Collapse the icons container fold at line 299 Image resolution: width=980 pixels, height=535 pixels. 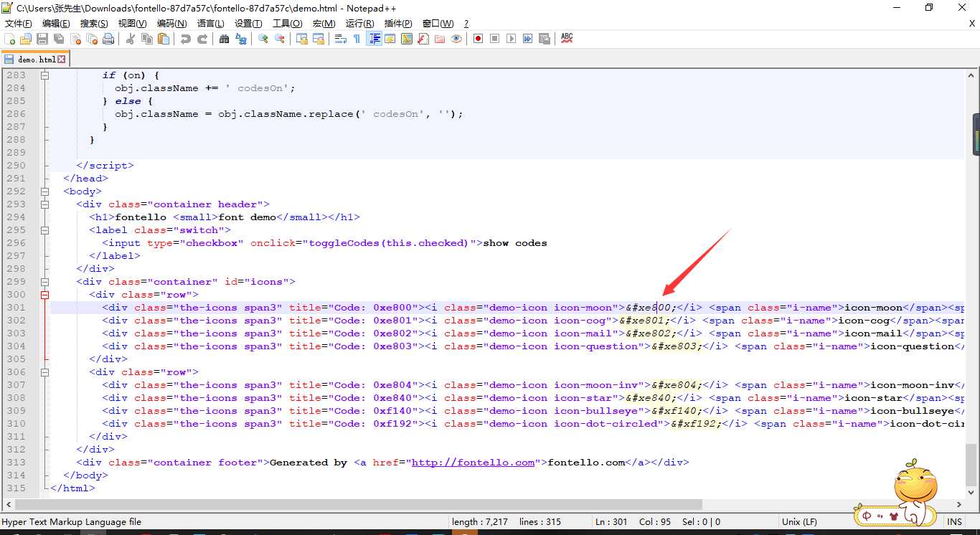tap(44, 282)
